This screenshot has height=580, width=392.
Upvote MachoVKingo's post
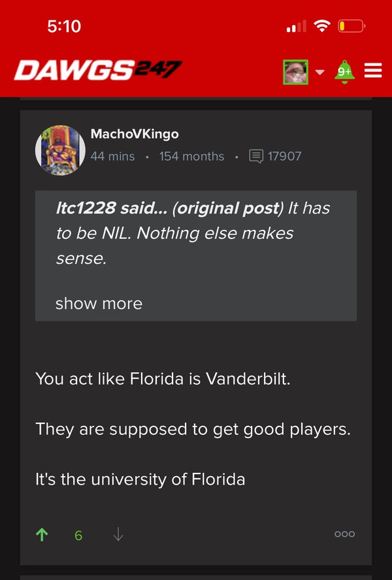[42, 535]
